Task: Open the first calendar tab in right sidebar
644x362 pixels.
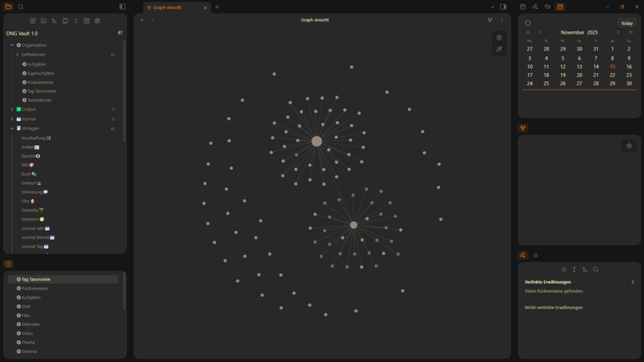Action: (523, 6)
